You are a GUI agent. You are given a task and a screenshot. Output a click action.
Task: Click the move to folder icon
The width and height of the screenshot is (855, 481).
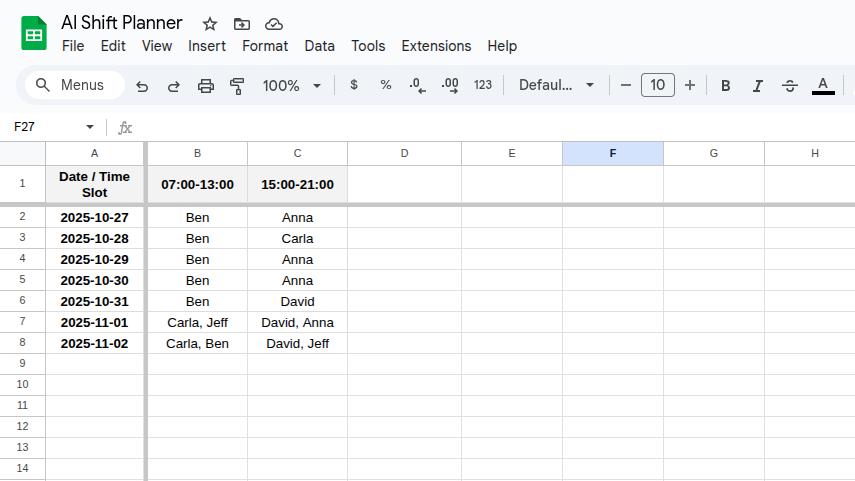point(241,24)
